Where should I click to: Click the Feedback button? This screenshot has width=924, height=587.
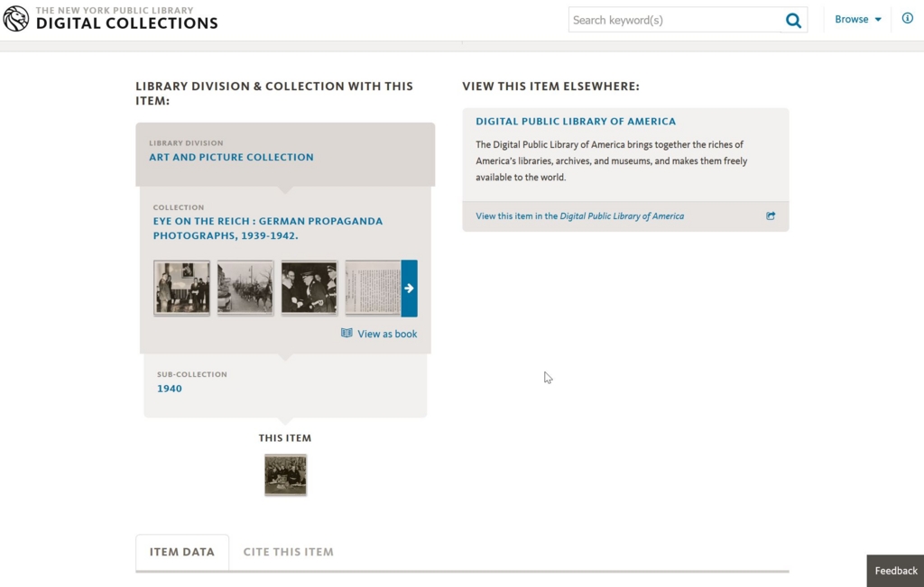(896, 571)
